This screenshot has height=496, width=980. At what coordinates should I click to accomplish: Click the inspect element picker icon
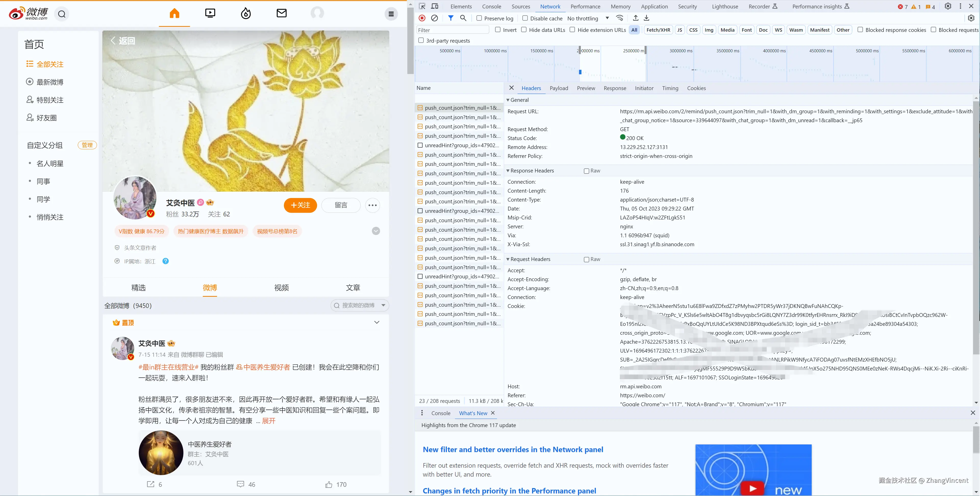pos(422,6)
